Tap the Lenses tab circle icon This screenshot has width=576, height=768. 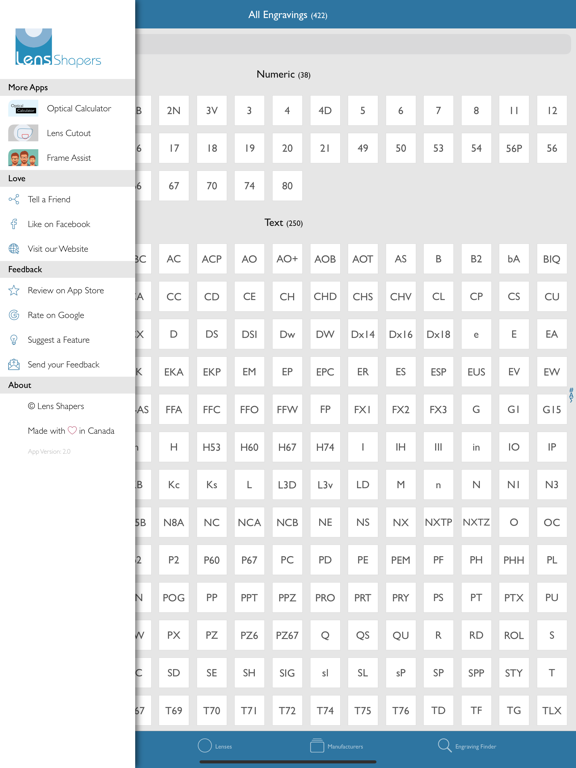(x=205, y=745)
